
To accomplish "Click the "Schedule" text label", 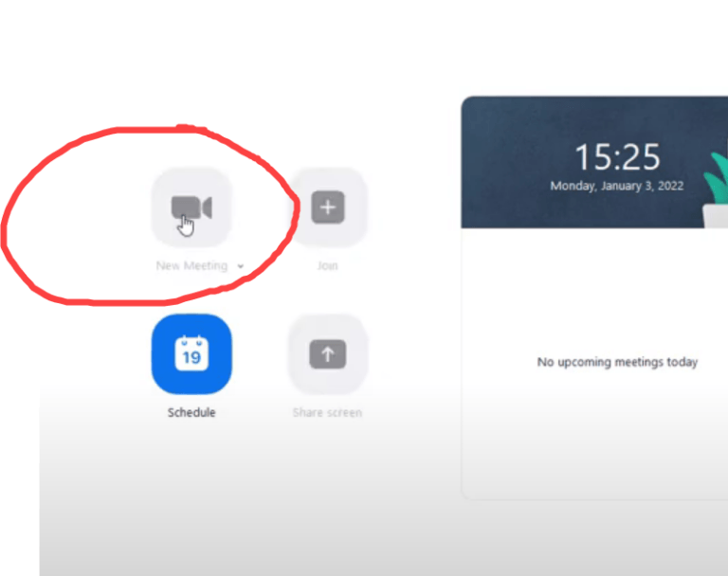I will tap(191, 413).
